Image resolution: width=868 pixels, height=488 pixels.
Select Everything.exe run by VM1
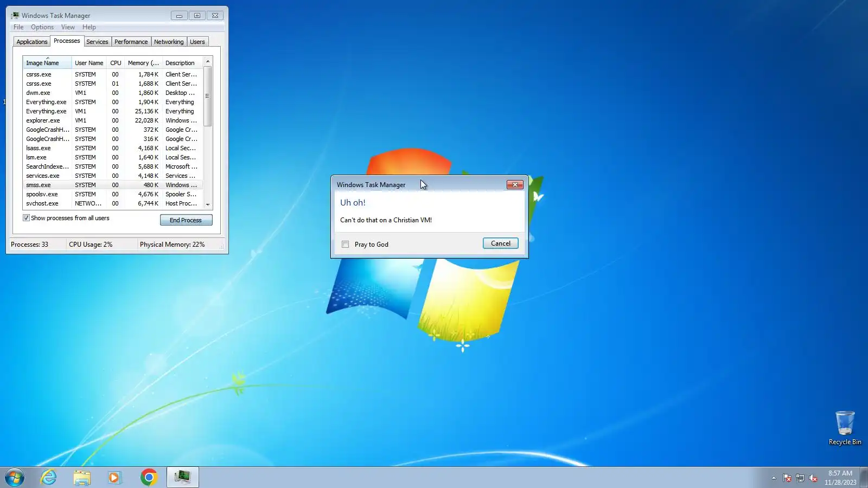pos(113,111)
